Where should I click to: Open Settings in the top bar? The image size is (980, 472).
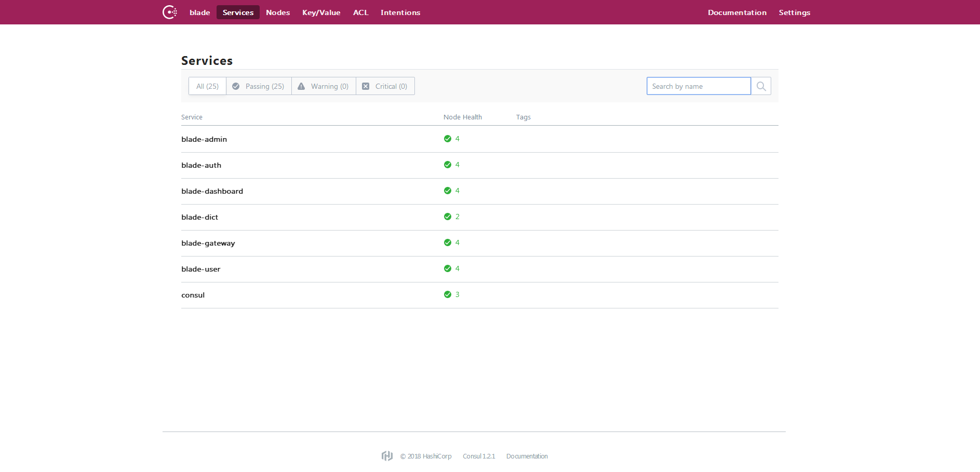(794, 12)
